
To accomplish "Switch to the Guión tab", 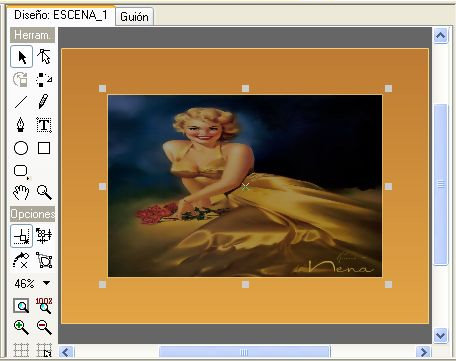I will [134, 17].
